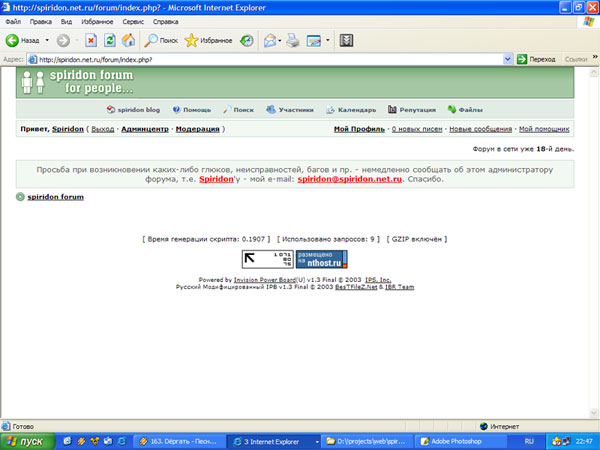The height and width of the screenshot is (450, 600).
Task: Open the Админцентр link
Action: (x=145, y=129)
